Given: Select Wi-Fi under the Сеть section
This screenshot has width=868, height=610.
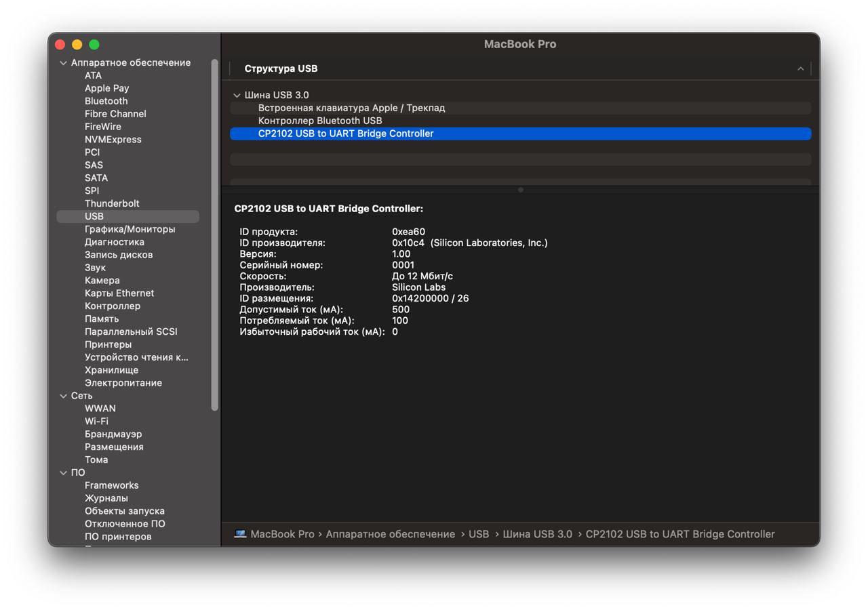Looking at the screenshot, I should (96, 421).
